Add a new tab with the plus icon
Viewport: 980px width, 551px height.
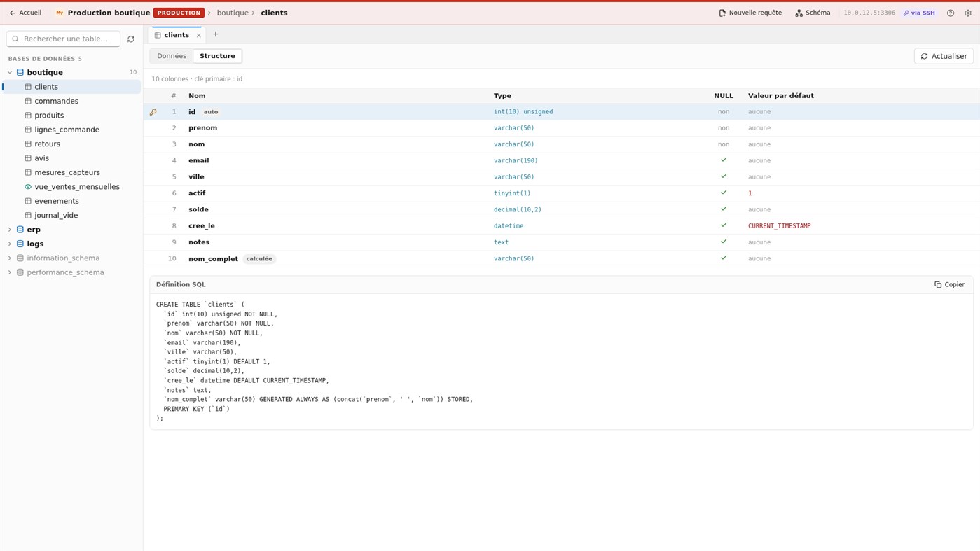[216, 34]
